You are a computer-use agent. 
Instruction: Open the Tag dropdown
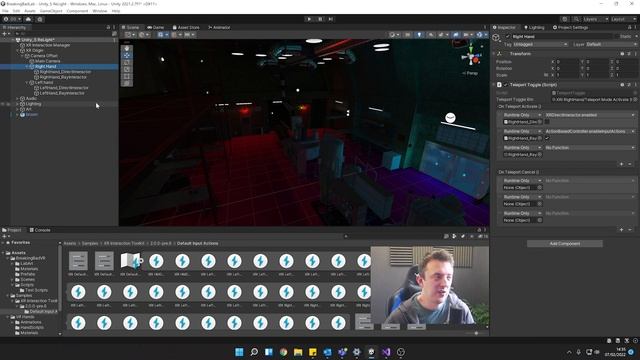pos(540,44)
